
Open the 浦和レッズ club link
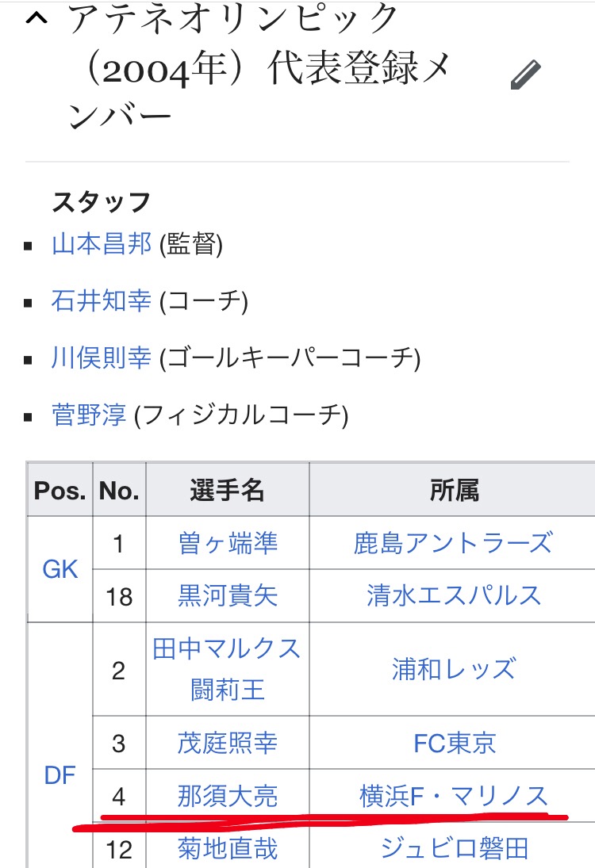pos(453,669)
